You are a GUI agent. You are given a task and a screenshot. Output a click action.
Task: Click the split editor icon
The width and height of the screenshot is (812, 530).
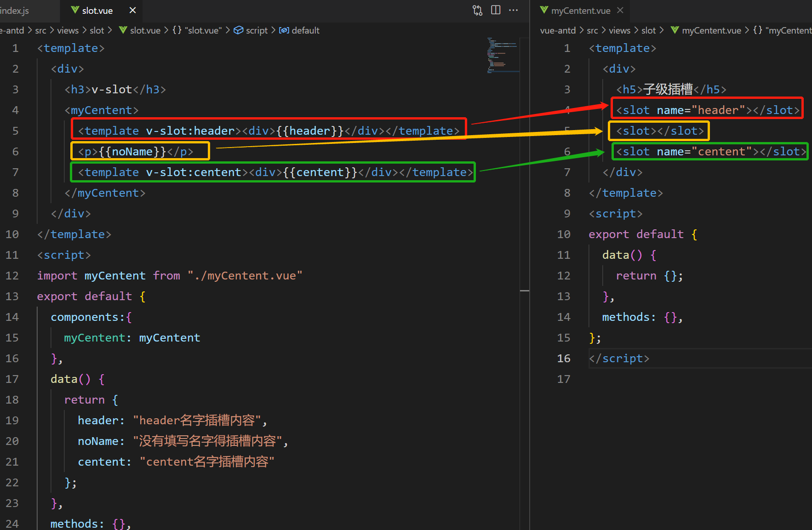coord(496,10)
